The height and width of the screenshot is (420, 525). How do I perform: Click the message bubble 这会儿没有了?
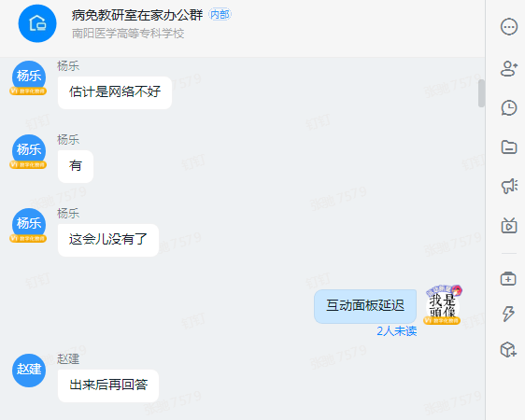click(108, 240)
